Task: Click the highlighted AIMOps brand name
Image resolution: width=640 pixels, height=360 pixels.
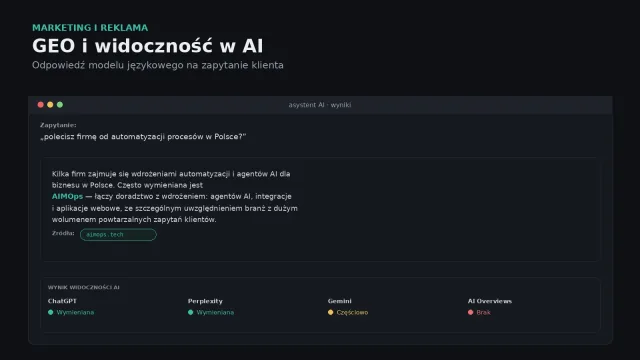Action: (67, 196)
